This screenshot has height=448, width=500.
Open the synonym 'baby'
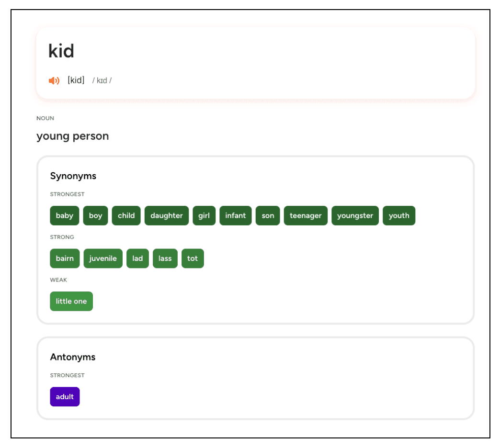pos(65,215)
